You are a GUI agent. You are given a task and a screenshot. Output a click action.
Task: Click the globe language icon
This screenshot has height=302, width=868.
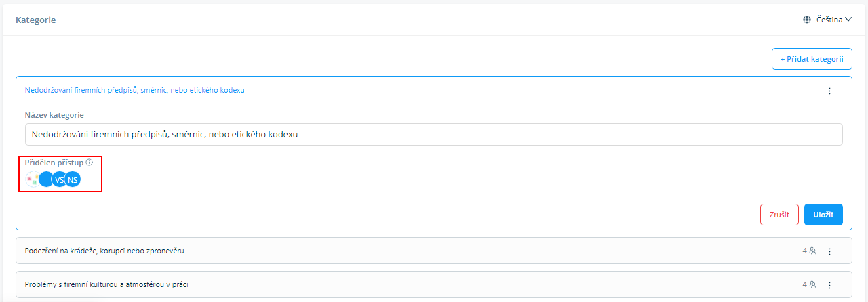click(x=807, y=20)
